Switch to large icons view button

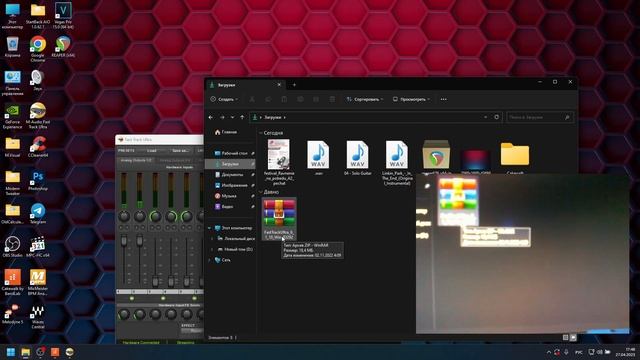click(573, 338)
